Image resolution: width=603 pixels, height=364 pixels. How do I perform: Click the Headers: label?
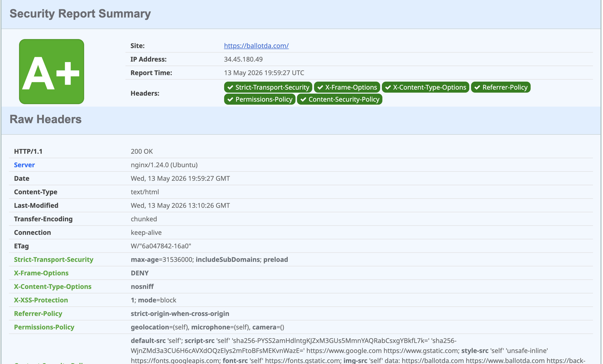click(145, 93)
